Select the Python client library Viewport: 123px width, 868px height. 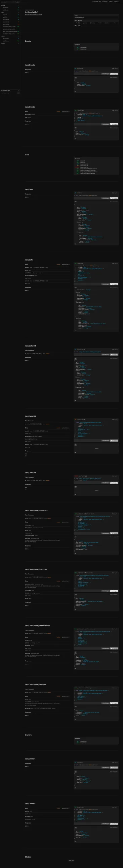click(x=107, y=23)
